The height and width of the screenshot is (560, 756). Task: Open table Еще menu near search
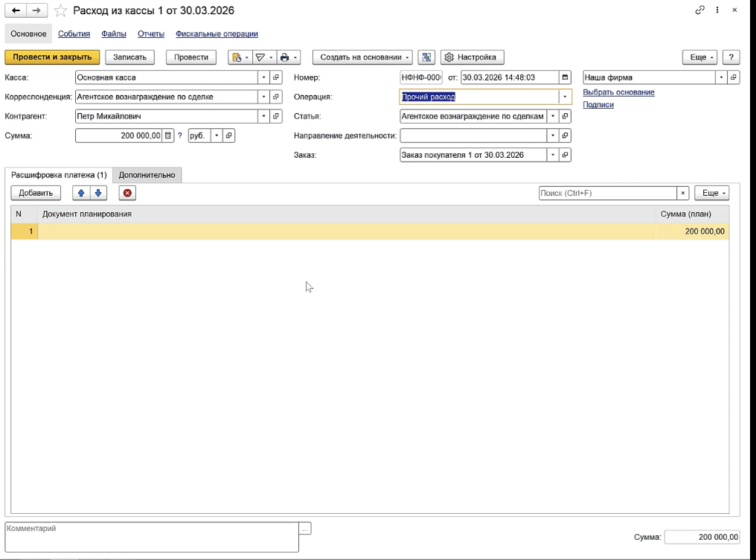tap(712, 193)
